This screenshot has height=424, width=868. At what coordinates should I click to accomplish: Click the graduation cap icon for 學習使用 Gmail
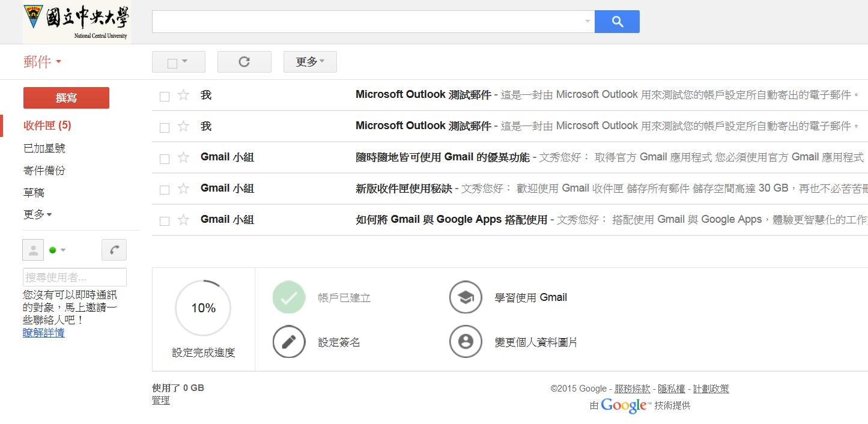466,297
